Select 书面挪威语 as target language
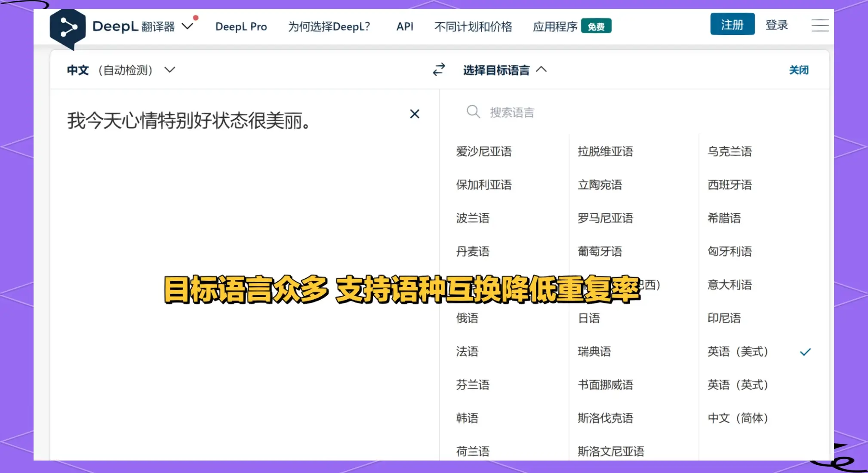 pyautogui.click(x=605, y=385)
